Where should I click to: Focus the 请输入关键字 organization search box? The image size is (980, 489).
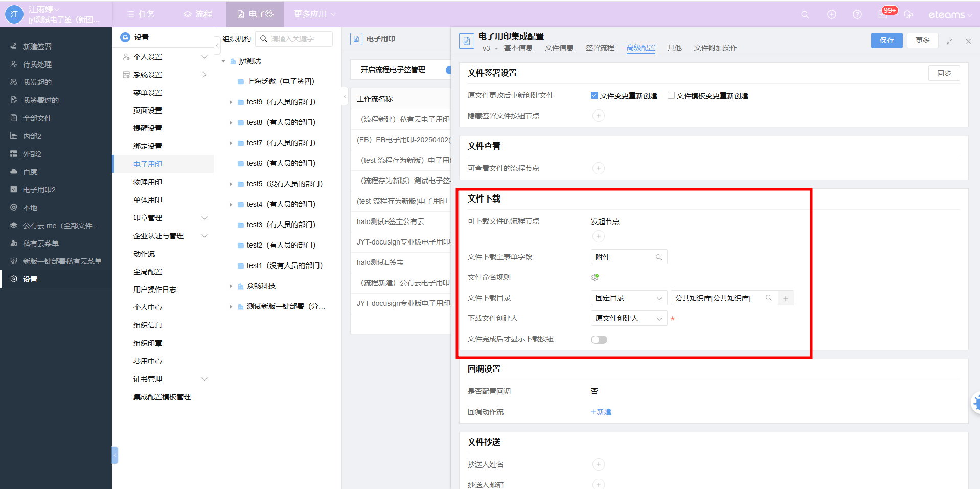294,39
